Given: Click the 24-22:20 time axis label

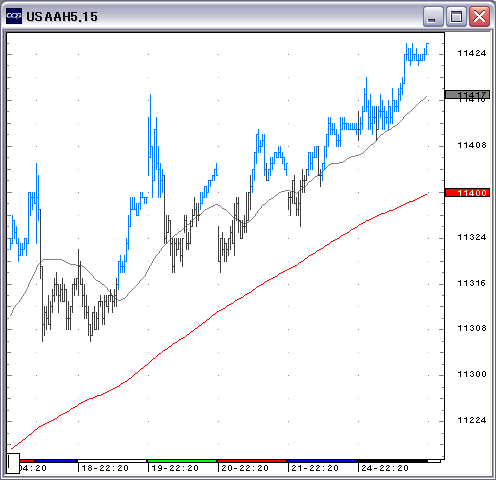Looking at the screenshot, I should point(385,468).
